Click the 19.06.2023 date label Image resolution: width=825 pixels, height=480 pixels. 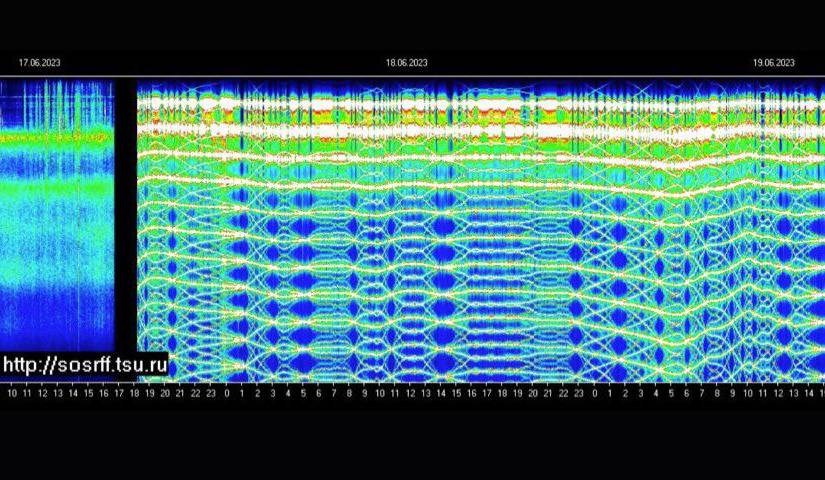[774, 63]
